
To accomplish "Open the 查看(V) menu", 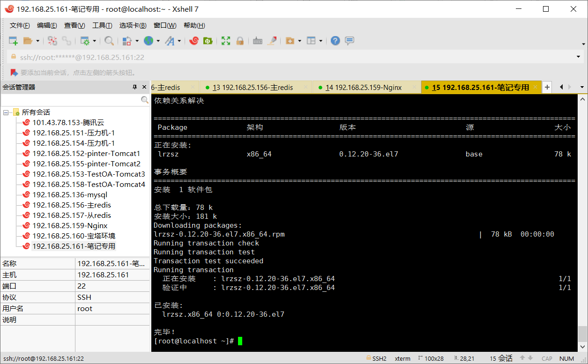I will tap(74, 25).
